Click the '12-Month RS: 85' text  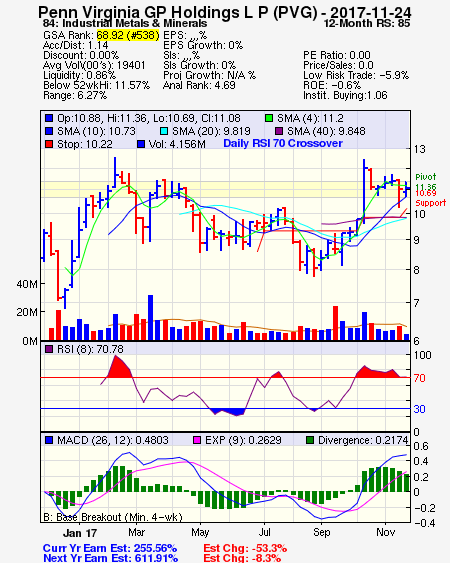[367, 23]
